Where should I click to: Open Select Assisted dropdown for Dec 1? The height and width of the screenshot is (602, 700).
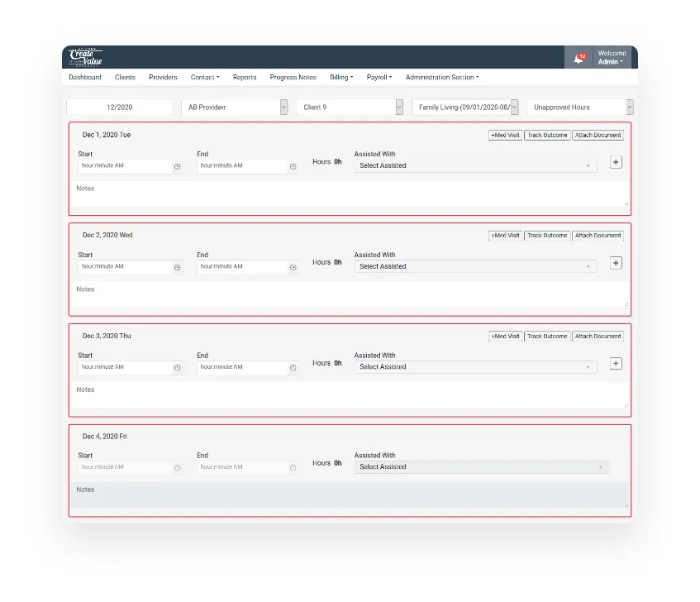(475, 165)
